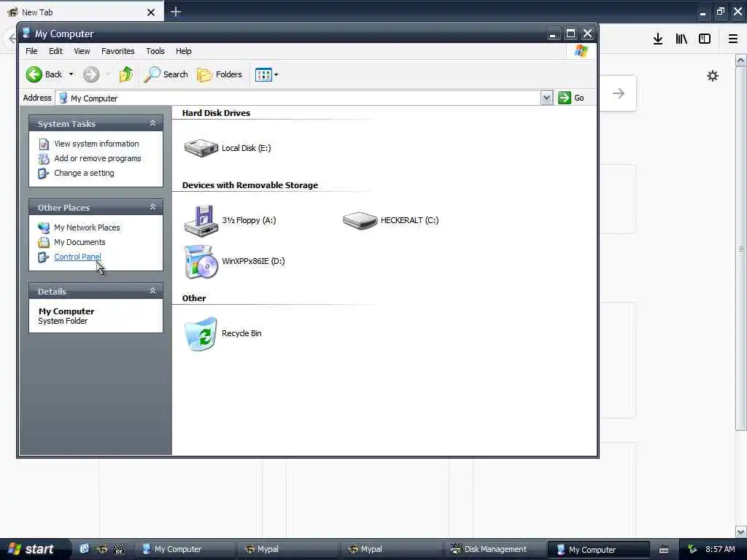Click the browser scrollbar up arrow
The width and height of the screenshot is (747, 560).
741,61
